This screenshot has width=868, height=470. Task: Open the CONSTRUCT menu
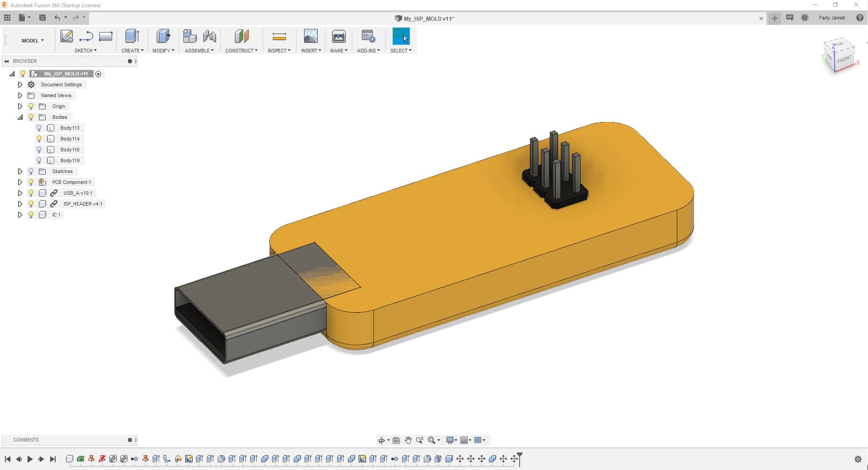242,51
